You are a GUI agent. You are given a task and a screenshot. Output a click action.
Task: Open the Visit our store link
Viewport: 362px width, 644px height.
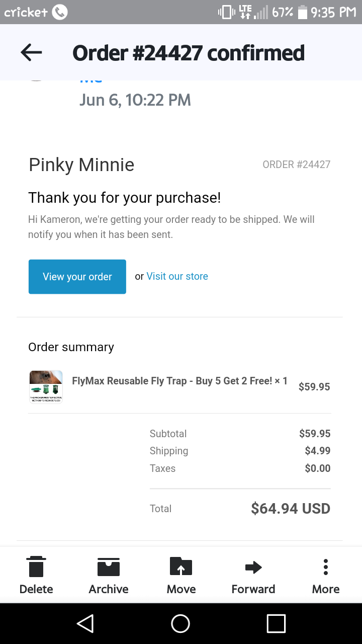(177, 276)
